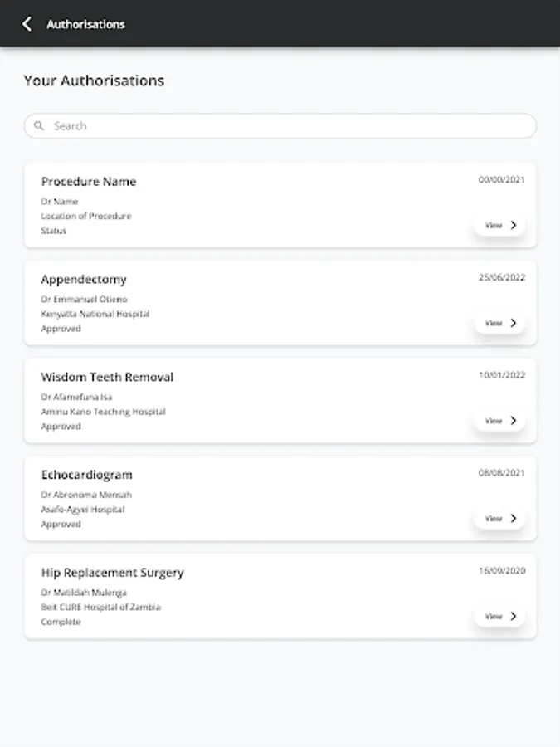This screenshot has width=560, height=747.
Task: Select the Echocardiogram card title
Action: 86,475
